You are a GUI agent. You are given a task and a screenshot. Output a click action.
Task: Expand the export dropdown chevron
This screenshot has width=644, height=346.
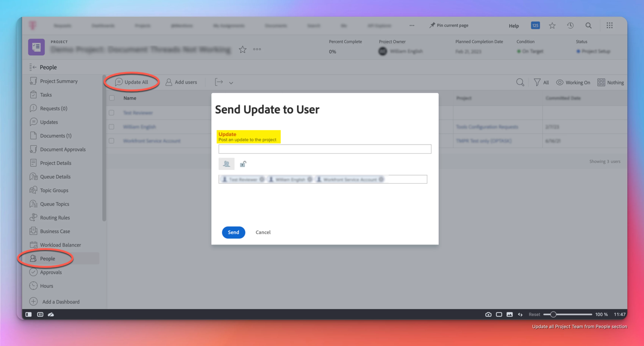[231, 83]
